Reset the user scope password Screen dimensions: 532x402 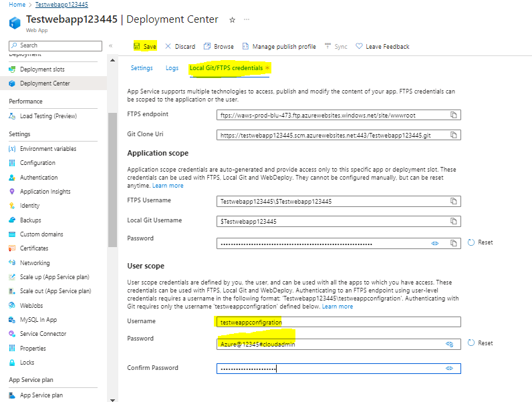coord(480,343)
